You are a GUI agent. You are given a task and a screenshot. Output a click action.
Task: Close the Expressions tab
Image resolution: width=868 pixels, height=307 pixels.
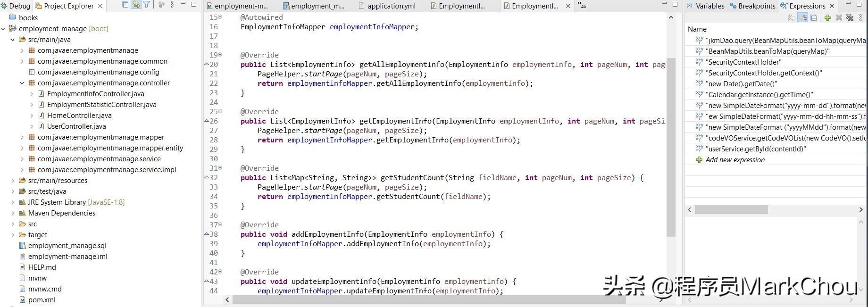(832, 6)
